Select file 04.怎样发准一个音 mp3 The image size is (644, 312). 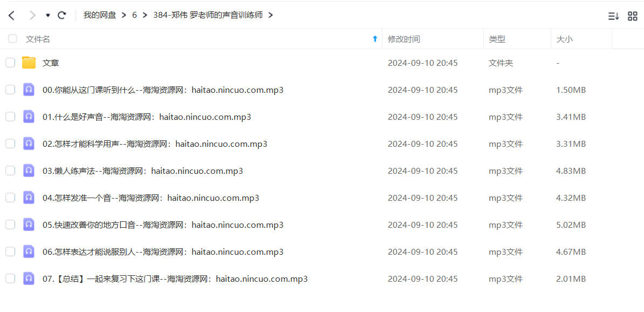tap(151, 198)
